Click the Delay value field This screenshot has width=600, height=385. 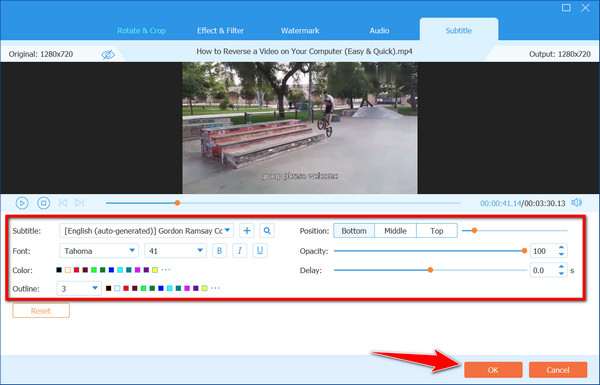tap(543, 270)
